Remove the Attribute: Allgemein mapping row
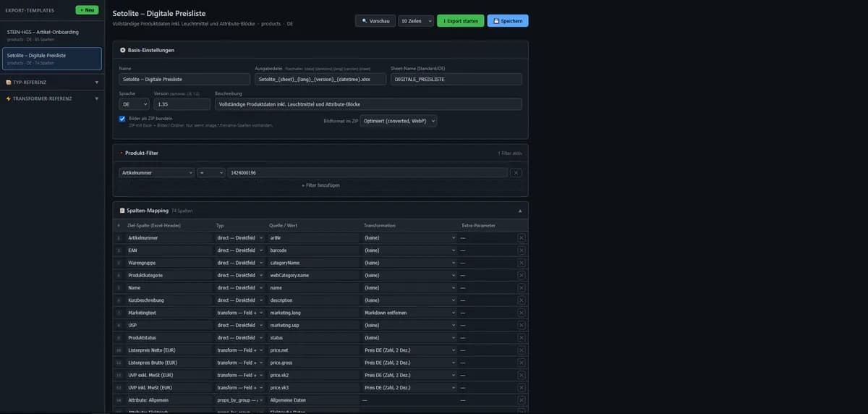Image resolution: width=868 pixels, height=414 pixels. [x=522, y=400]
